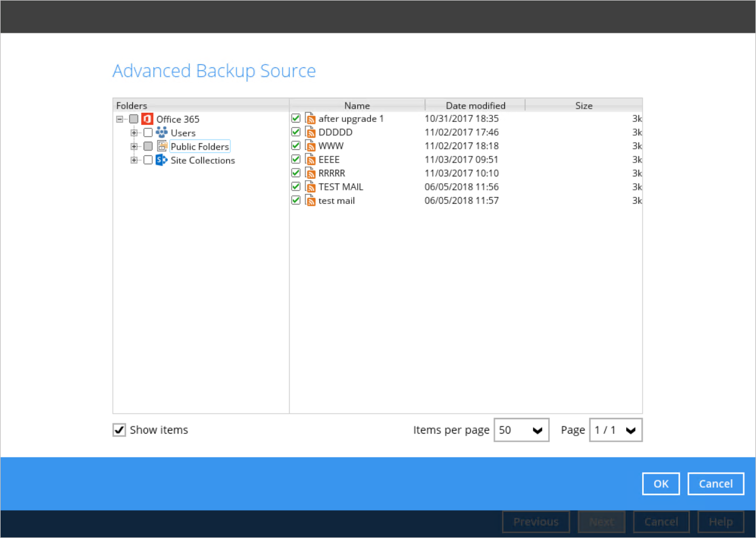The image size is (756, 538).
Task: Uncheck the WWW item checkbox
Action: [296, 146]
